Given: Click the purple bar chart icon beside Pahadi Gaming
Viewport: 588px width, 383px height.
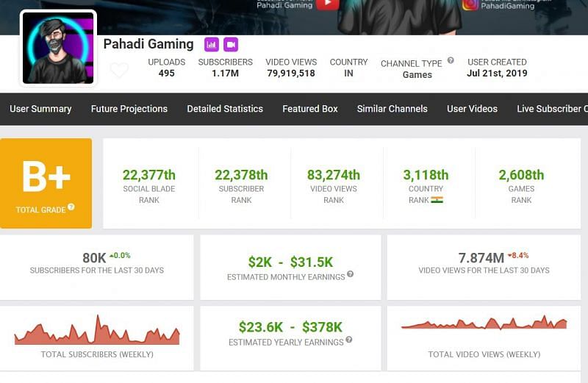Looking at the screenshot, I should (x=212, y=44).
